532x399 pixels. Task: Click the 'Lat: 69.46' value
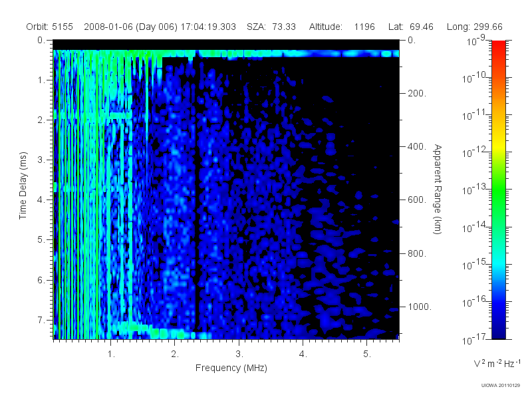click(x=411, y=27)
